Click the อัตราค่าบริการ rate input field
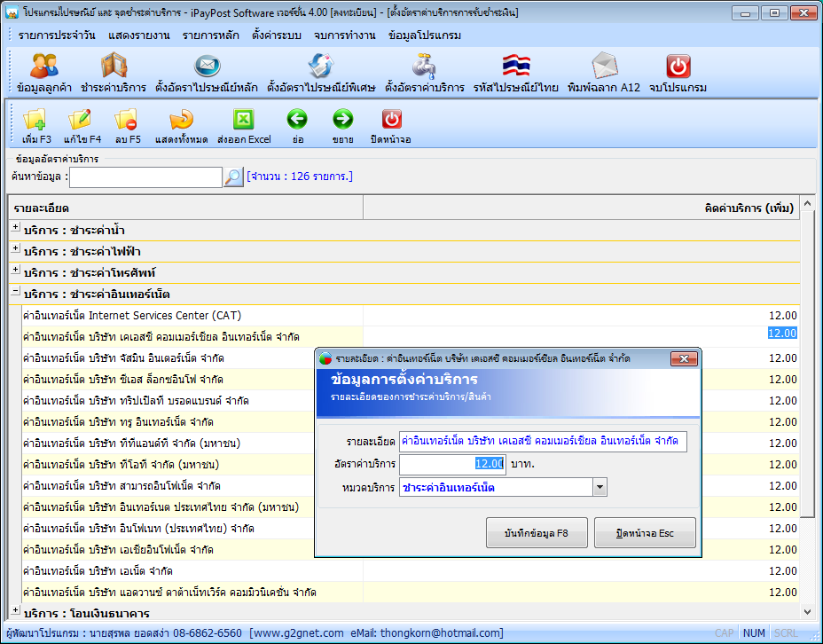Image resolution: width=823 pixels, height=644 pixels. [452, 464]
